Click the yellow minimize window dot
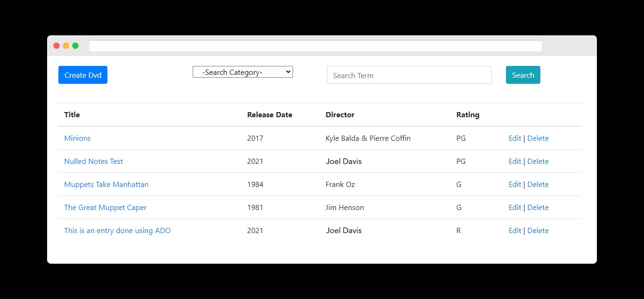 [66, 46]
